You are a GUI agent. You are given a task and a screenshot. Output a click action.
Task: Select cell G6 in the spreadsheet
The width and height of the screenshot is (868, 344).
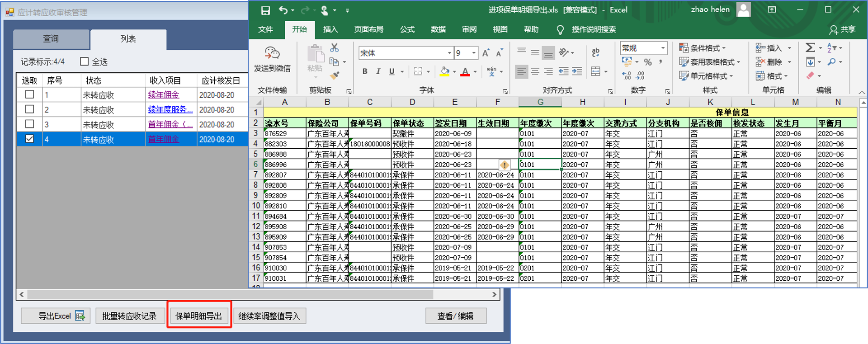pyautogui.click(x=540, y=165)
